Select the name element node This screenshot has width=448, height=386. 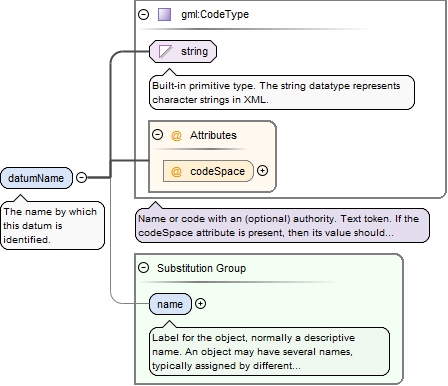[x=170, y=304]
